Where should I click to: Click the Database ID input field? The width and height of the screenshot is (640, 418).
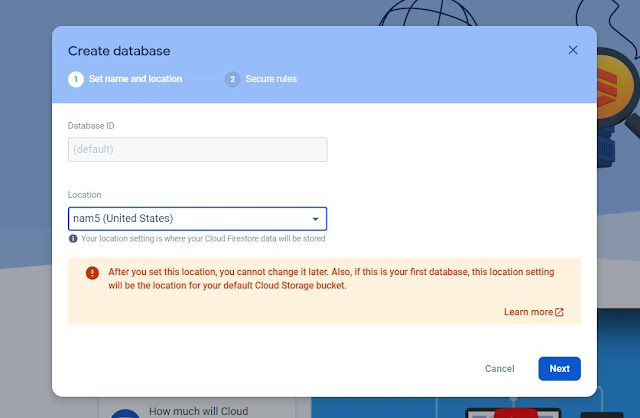pyautogui.click(x=198, y=149)
